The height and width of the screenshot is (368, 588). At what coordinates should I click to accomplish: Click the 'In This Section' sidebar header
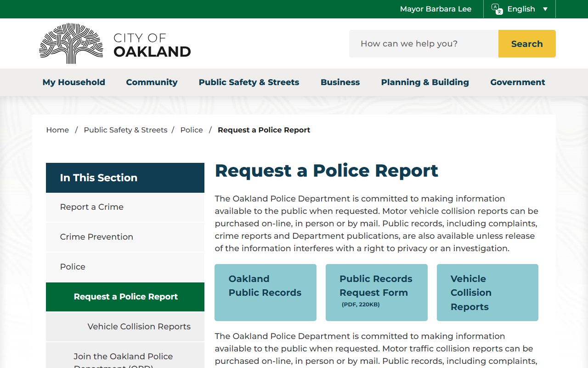click(125, 178)
